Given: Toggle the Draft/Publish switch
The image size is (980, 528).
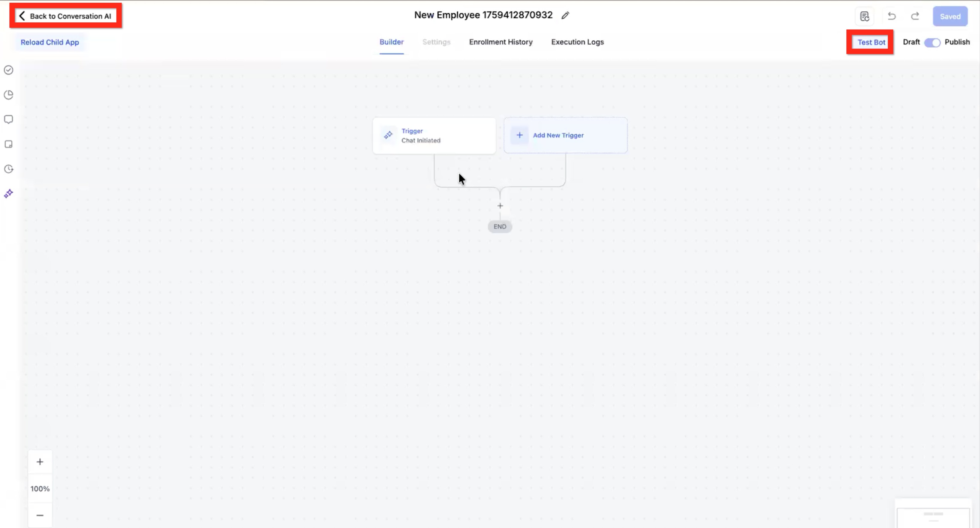Looking at the screenshot, I should point(932,42).
